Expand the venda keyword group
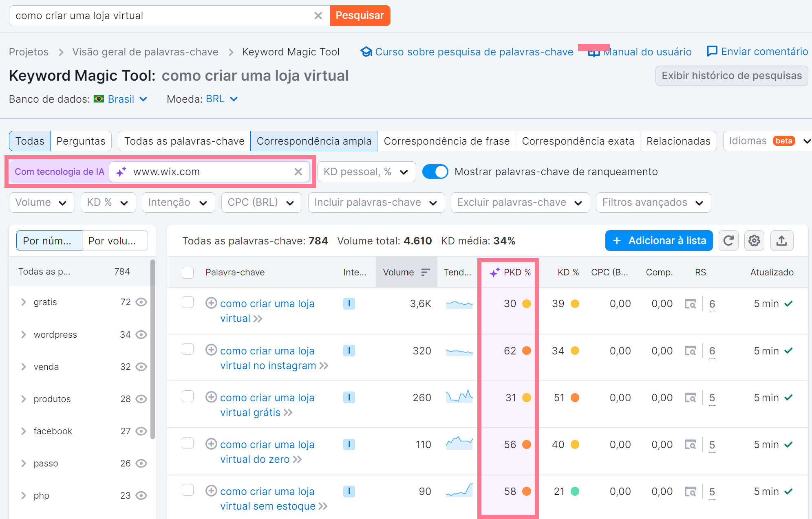This screenshot has width=812, height=519. pyautogui.click(x=24, y=367)
